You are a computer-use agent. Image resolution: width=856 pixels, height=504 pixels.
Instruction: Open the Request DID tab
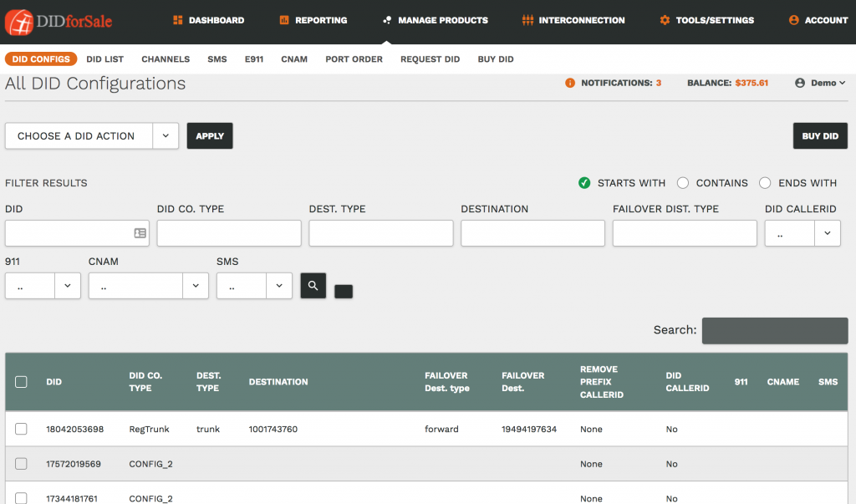click(431, 59)
